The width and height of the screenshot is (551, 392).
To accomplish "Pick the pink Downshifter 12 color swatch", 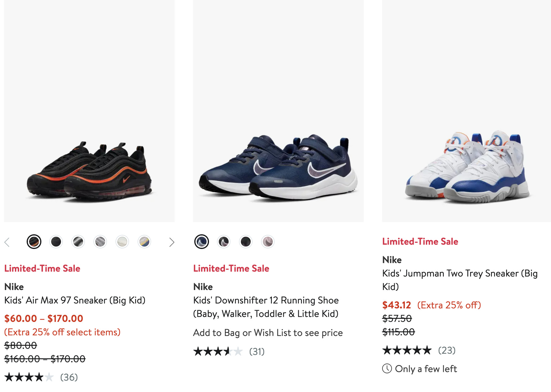I will [x=268, y=242].
